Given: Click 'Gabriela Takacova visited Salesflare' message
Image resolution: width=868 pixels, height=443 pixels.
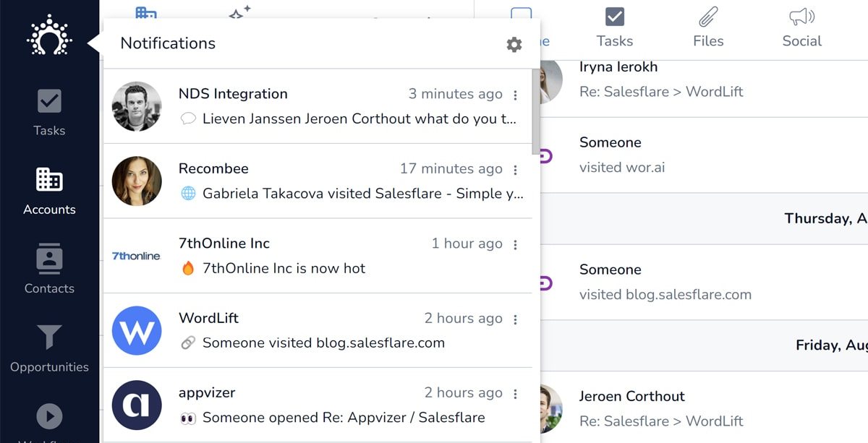Looking at the screenshot, I should click(363, 194).
